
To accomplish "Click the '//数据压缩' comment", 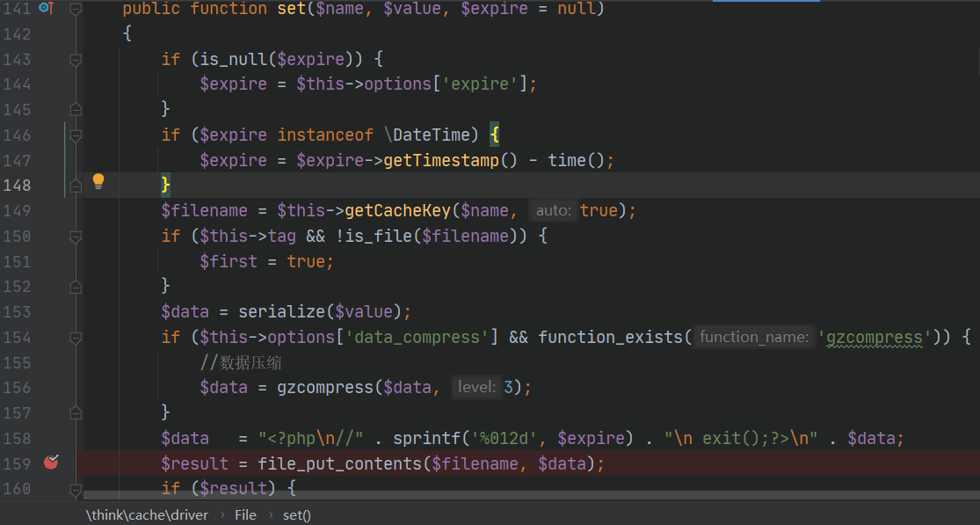I will pos(241,362).
